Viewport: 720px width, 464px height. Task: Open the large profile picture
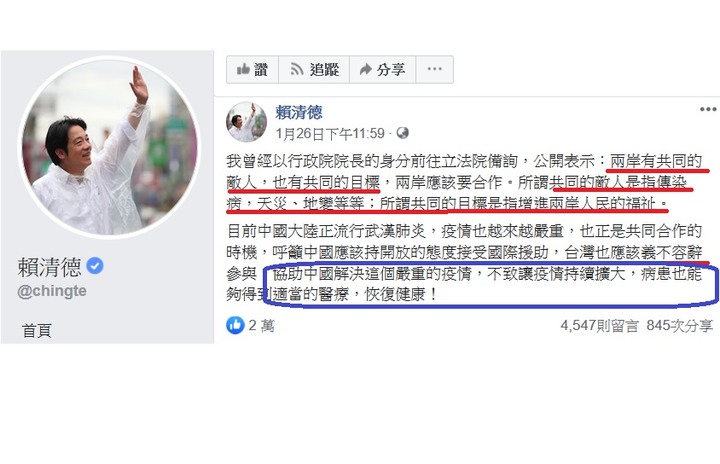[x=110, y=147]
